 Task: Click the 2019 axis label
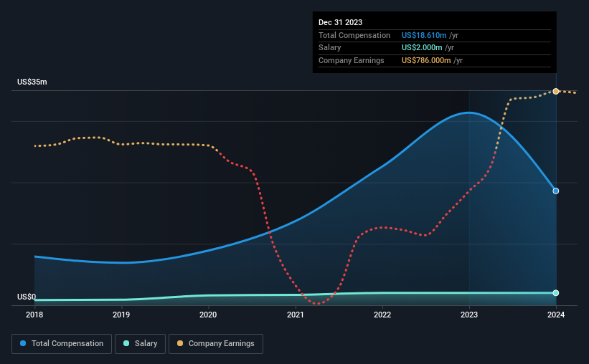pyautogui.click(x=121, y=315)
